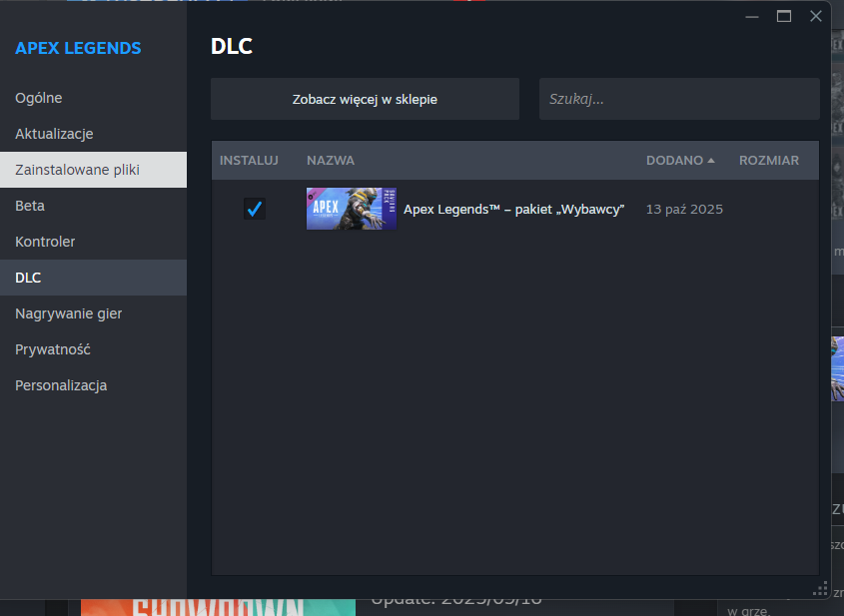The height and width of the screenshot is (616, 844).
Task: Minimize the properties window
Action: point(752,16)
